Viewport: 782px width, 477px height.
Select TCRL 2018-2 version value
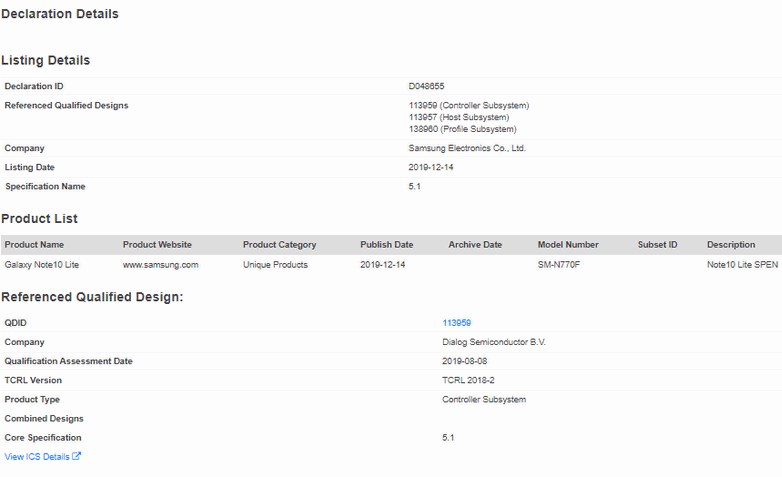click(x=468, y=380)
